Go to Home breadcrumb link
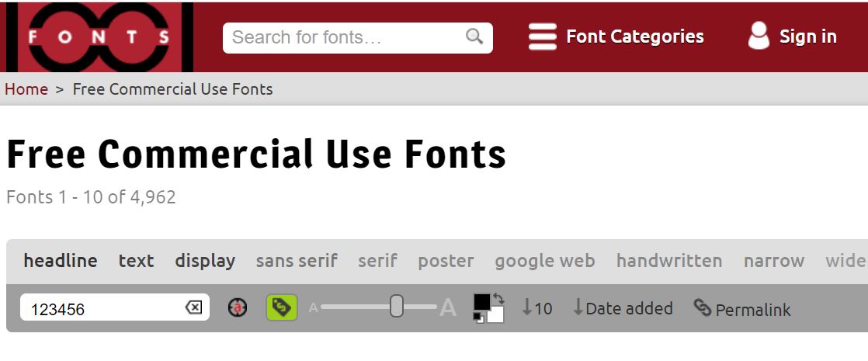868x361 pixels. tap(26, 89)
